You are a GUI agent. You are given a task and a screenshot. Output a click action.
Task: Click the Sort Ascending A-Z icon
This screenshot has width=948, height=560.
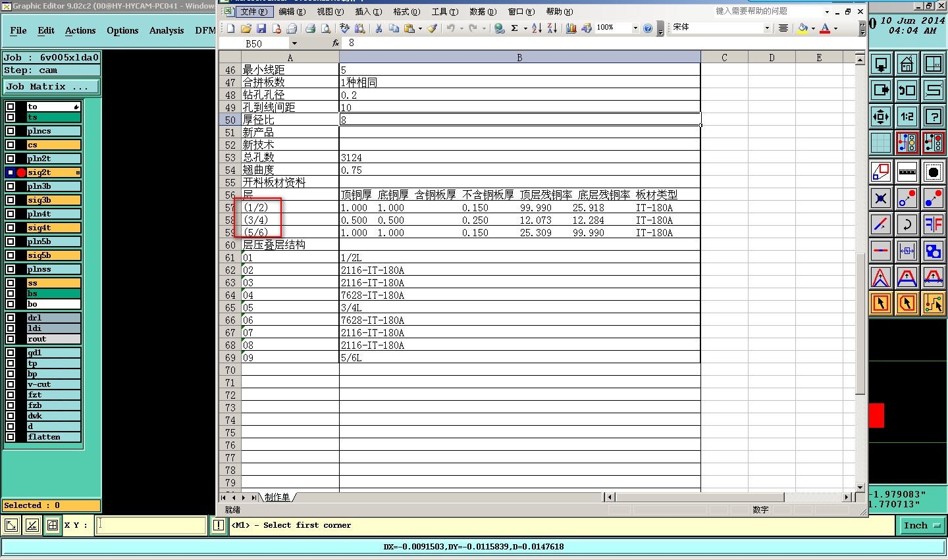537,28
